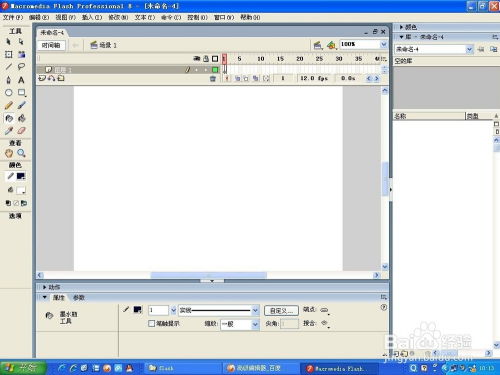The width and height of the screenshot is (500, 375).
Task: Select the Oval tool
Action: coord(9,93)
